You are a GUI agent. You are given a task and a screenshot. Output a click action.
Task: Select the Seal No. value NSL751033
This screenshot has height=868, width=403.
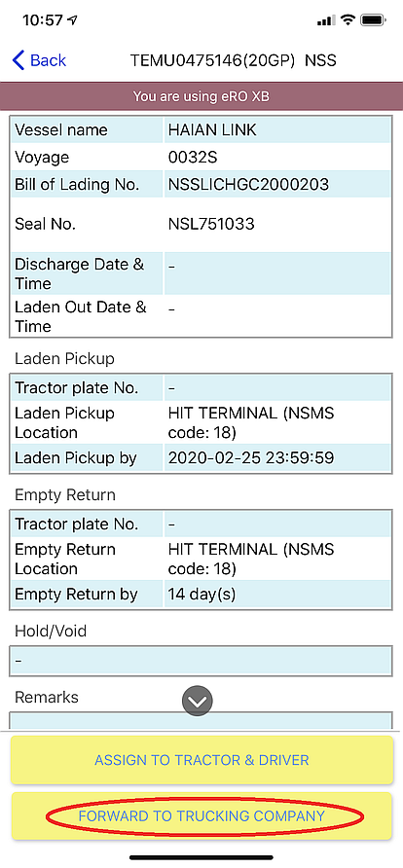(x=211, y=224)
